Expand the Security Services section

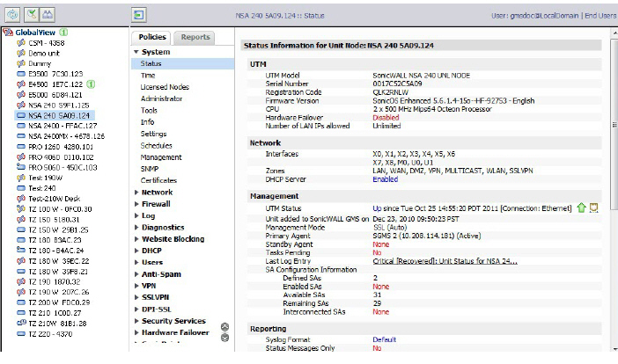coord(136,321)
